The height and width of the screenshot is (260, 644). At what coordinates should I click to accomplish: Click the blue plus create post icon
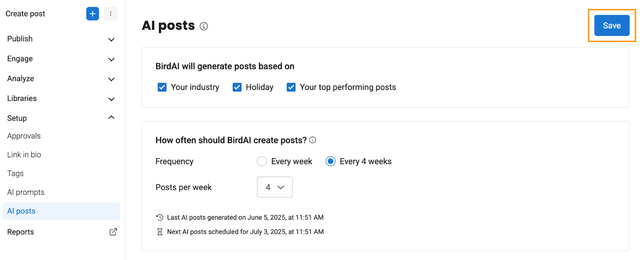click(93, 14)
